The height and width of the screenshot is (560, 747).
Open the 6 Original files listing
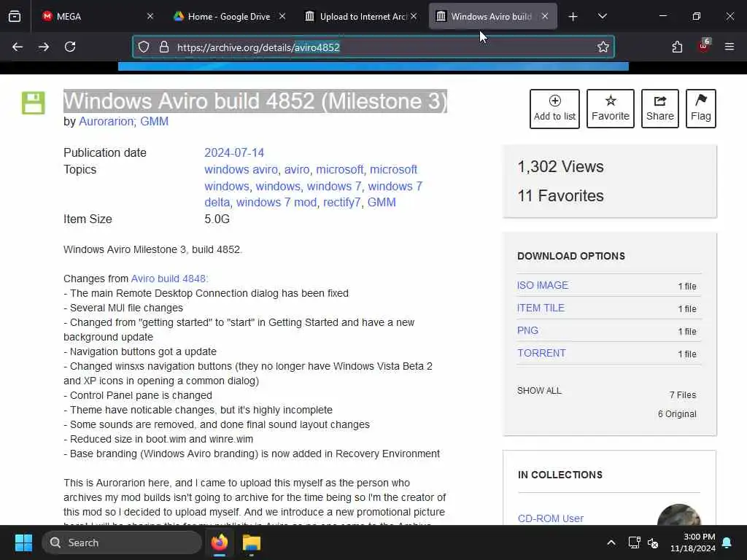[x=677, y=414]
